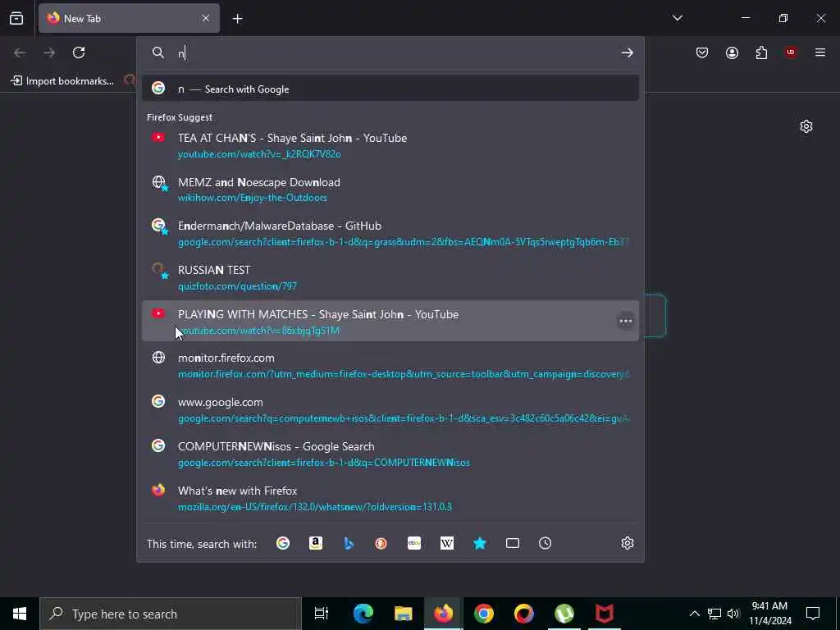Viewport: 840px width, 630px height.
Task: Open monitor.firefox.com suggestion
Action: [x=390, y=365]
